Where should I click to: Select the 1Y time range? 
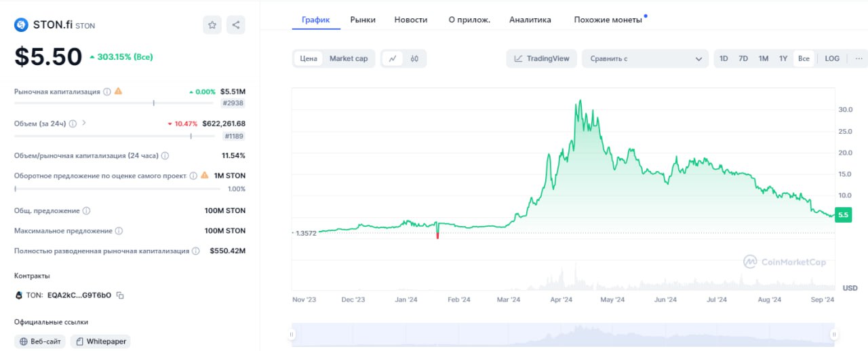[783, 58]
